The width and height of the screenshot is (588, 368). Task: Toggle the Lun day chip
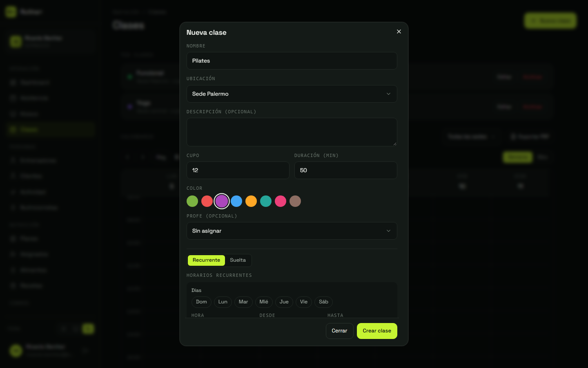[x=223, y=302]
